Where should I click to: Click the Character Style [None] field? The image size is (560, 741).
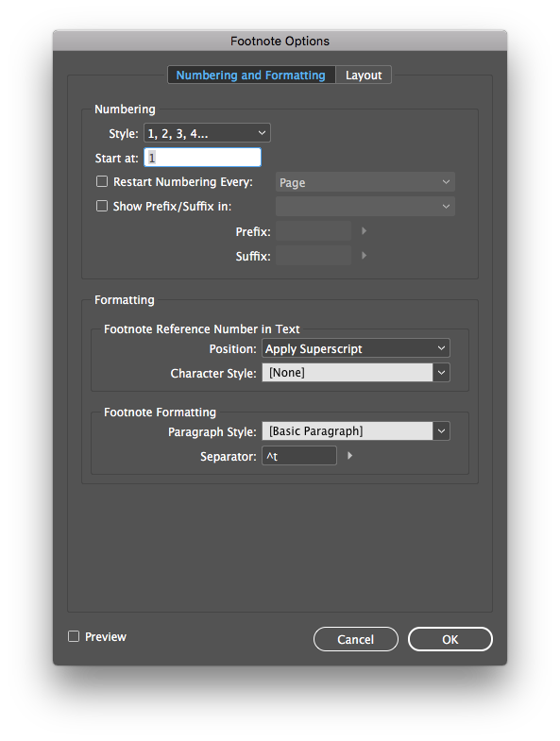pyautogui.click(x=348, y=373)
